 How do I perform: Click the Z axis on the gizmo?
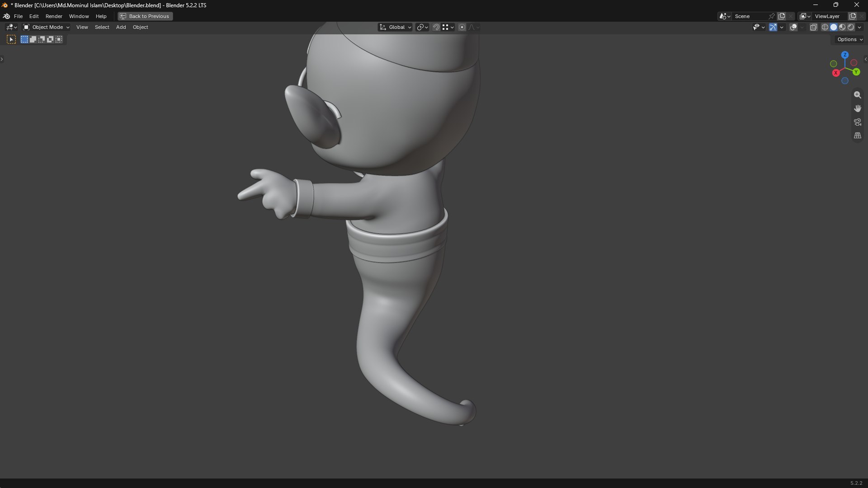[845, 55]
